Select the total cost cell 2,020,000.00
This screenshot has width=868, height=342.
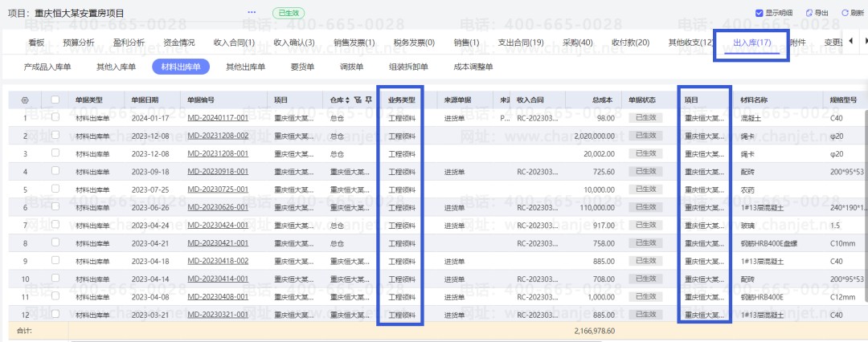(595, 136)
